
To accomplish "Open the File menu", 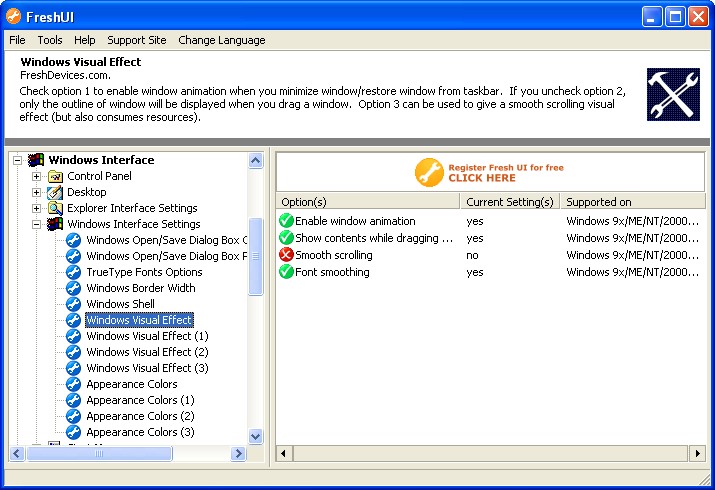I will (x=17, y=40).
